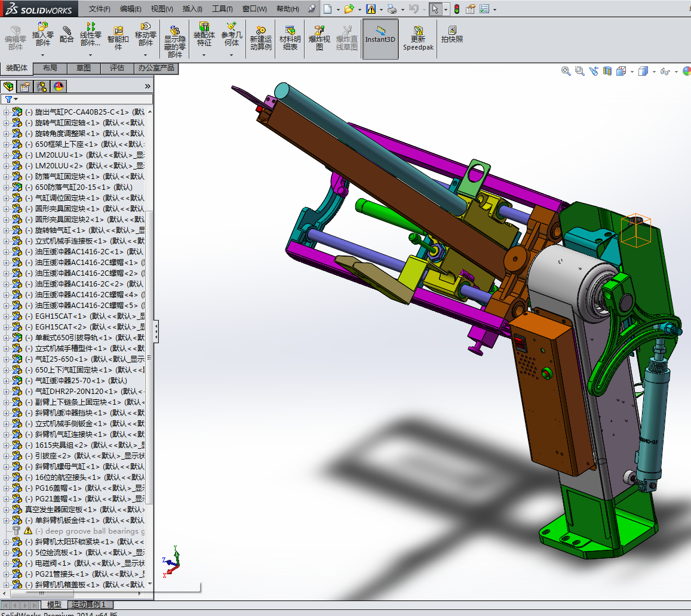
Task: Click the 更新 Speedpak button
Action: coord(418,39)
